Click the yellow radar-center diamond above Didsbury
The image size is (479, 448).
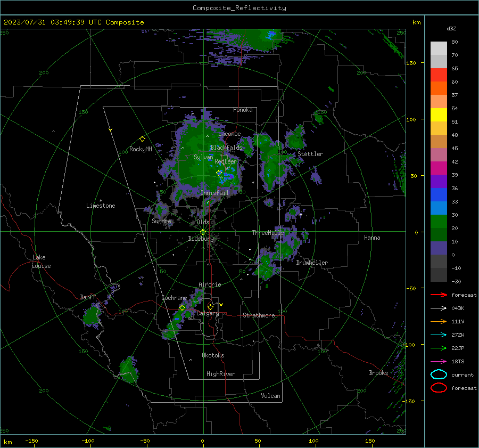203,232
